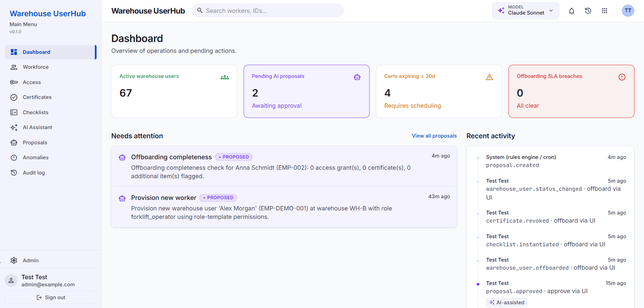The height and width of the screenshot is (308, 644).
Task: Click the Warehouse UserHub header title
Action: (x=148, y=11)
